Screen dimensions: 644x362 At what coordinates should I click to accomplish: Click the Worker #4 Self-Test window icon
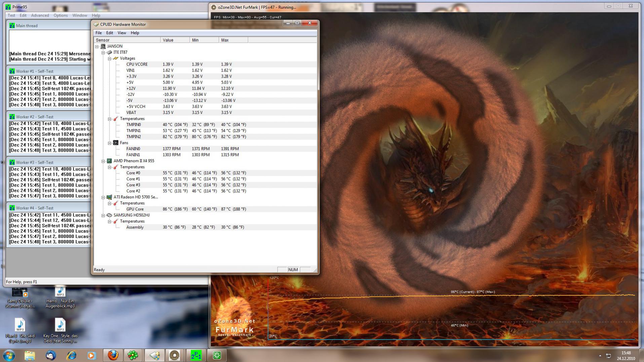(12, 208)
